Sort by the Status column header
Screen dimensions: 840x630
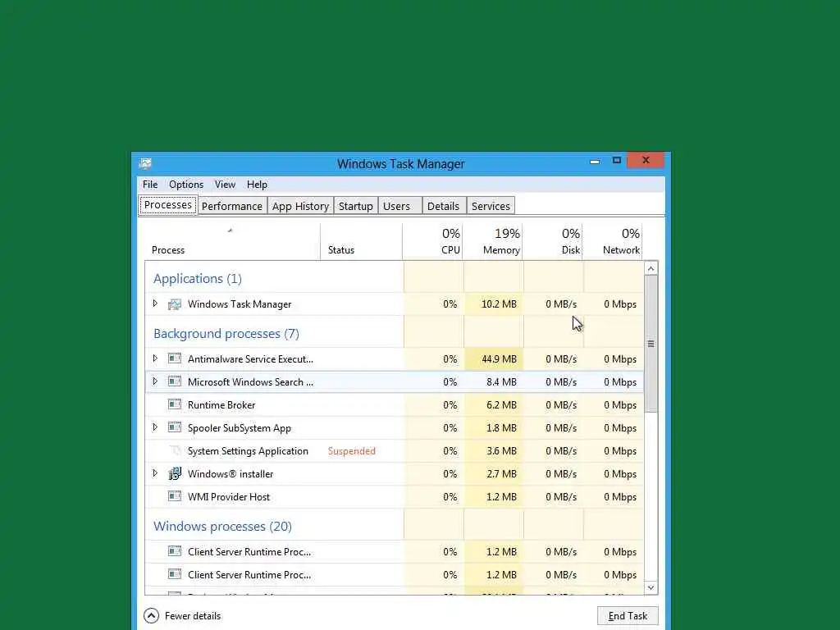tap(362, 242)
